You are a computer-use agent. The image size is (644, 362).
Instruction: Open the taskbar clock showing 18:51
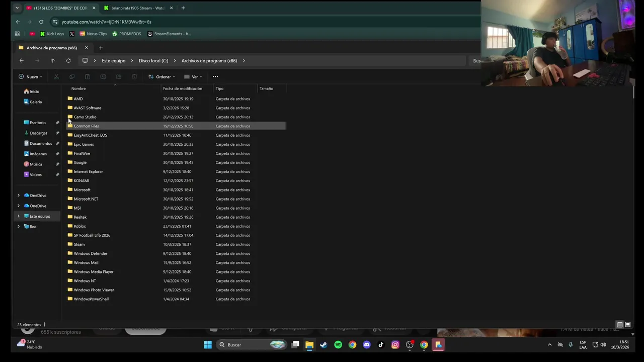pos(620,345)
